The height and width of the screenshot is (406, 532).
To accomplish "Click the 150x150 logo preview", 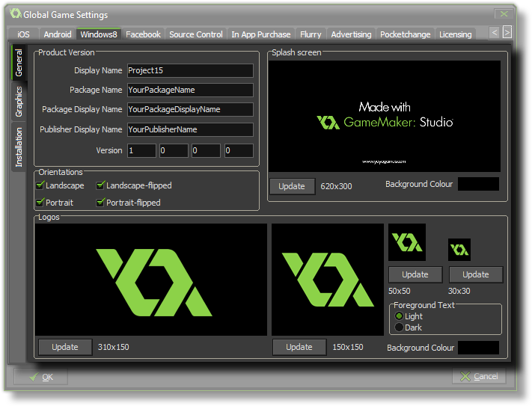I will coord(328,280).
